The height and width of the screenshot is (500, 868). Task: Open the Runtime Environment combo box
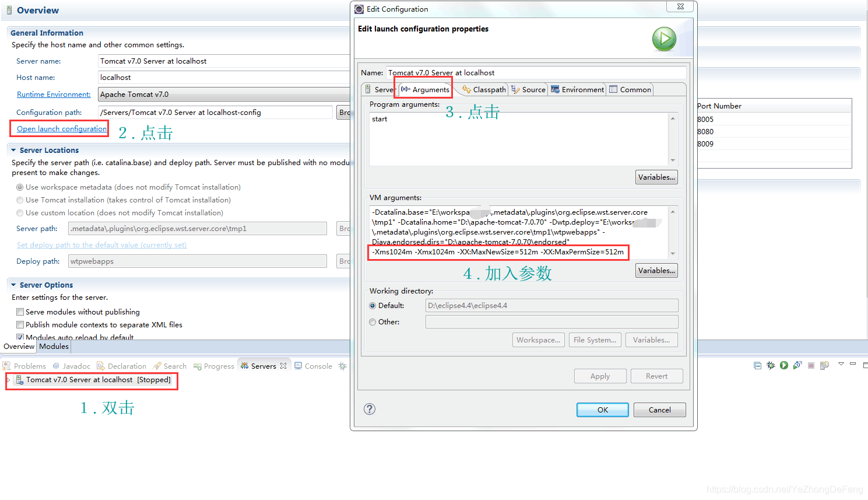[x=224, y=94]
